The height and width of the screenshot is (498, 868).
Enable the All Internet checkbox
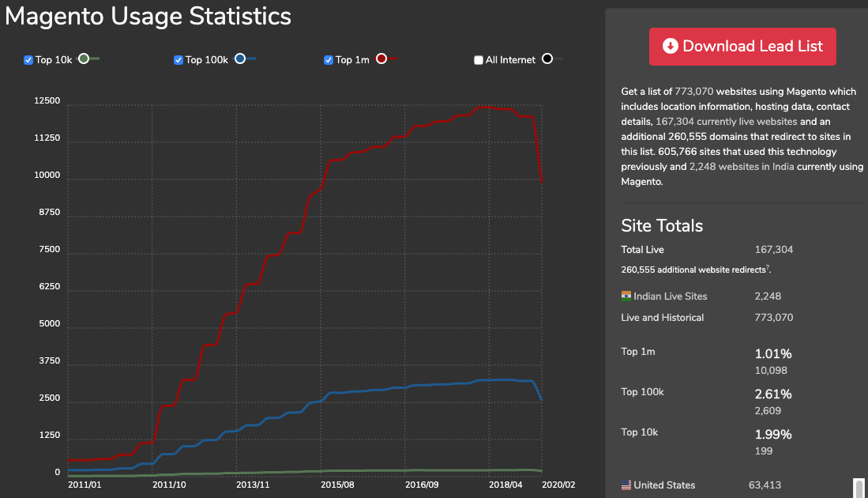(479, 60)
